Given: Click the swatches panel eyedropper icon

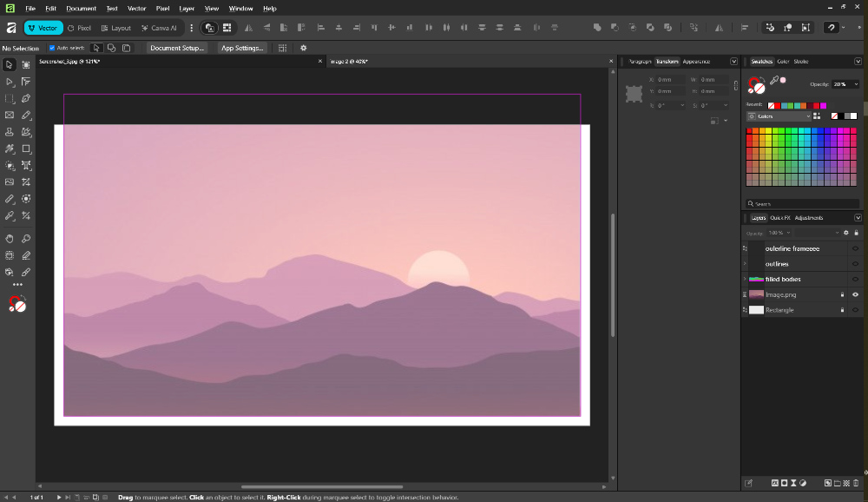Looking at the screenshot, I should tap(774, 81).
